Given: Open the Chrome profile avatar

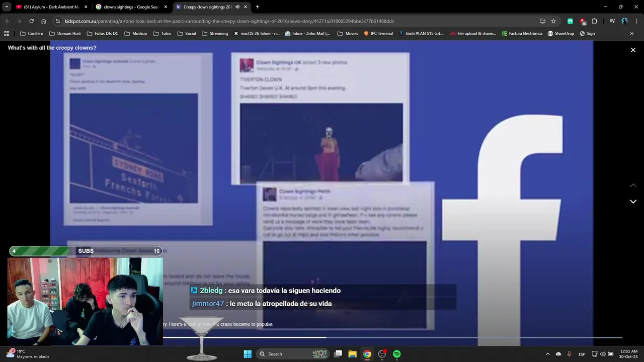Looking at the screenshot, I should (x=624, y=21).
